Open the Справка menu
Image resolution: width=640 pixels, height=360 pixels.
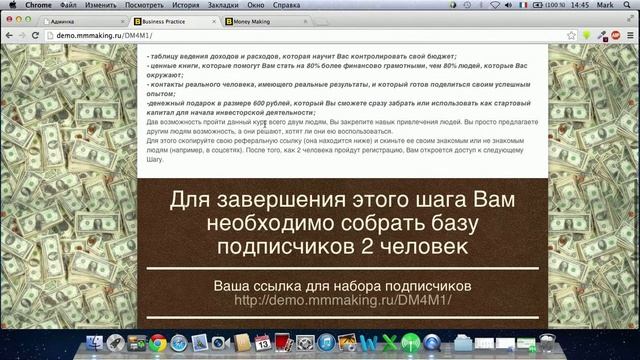click(x=286, y=5)
